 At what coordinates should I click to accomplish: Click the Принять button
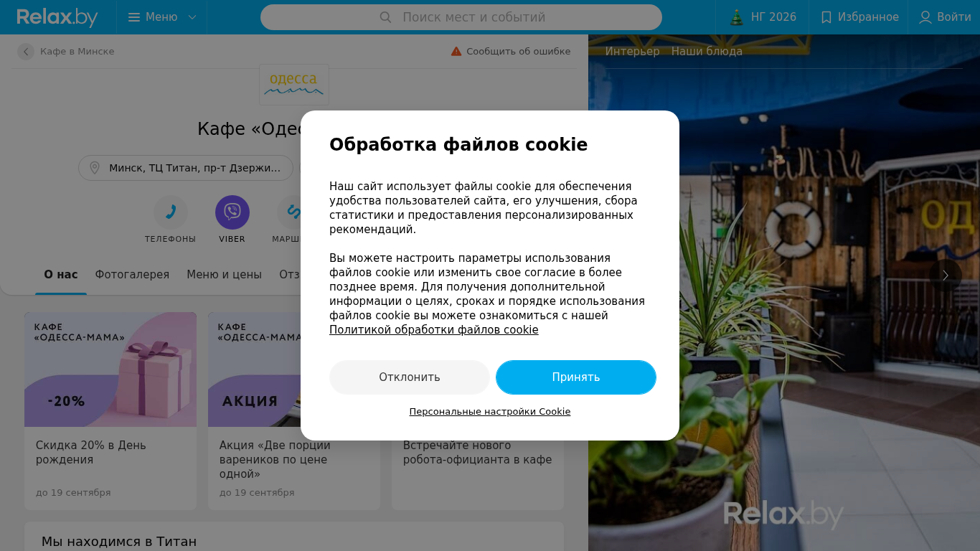576,377
